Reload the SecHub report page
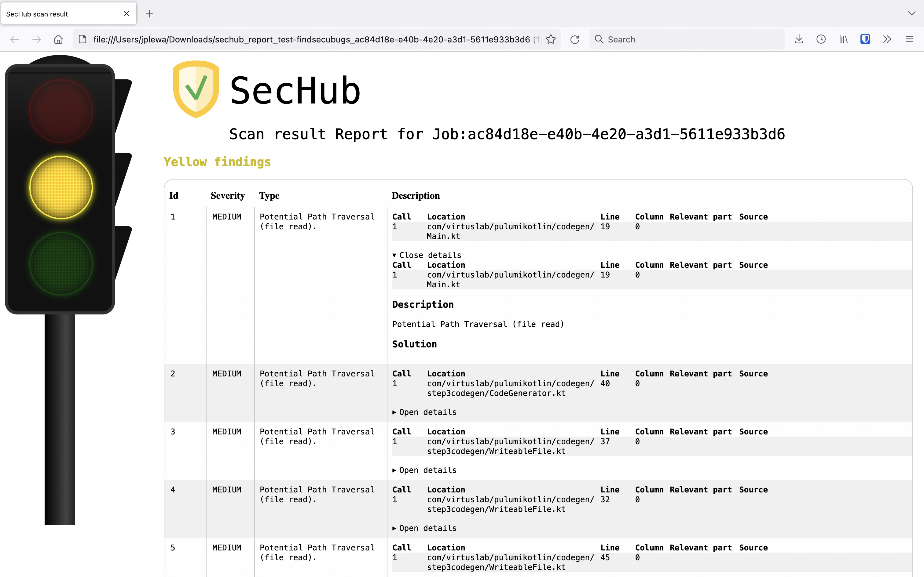The width and height of the screenshot is (924, 577). pos(575,39)
